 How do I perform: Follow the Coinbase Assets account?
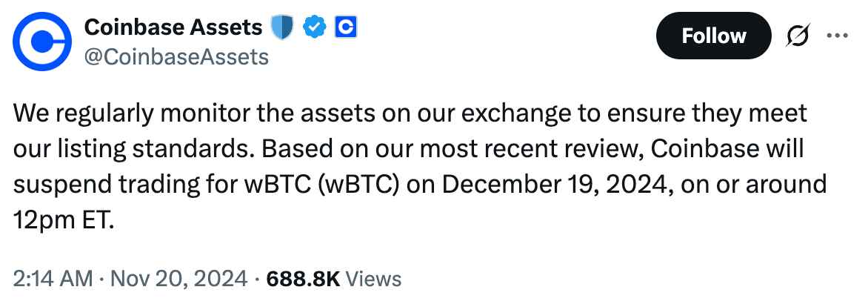coord(713,36)
